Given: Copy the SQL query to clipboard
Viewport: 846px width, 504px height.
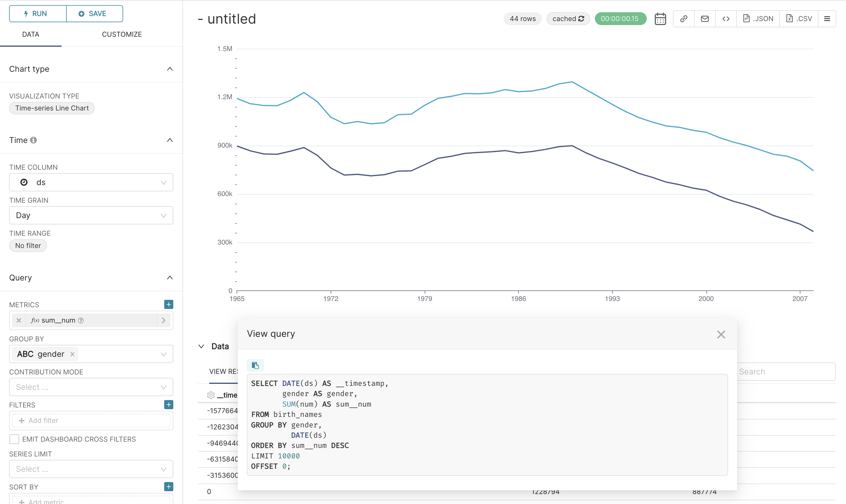Looking at the screenshot, I should coord(255,365).
